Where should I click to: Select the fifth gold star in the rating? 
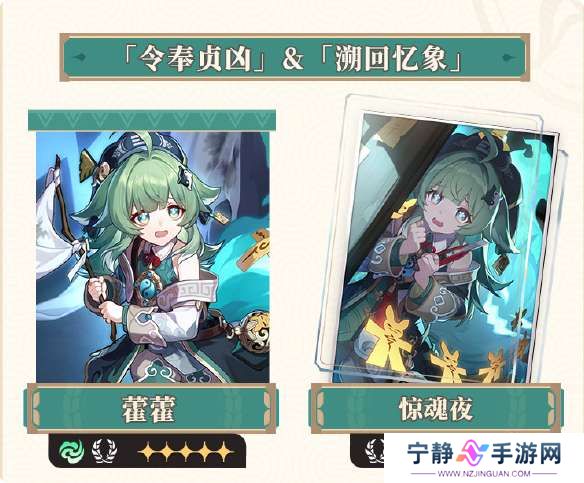pyautogui.click(x=224, y=452)
